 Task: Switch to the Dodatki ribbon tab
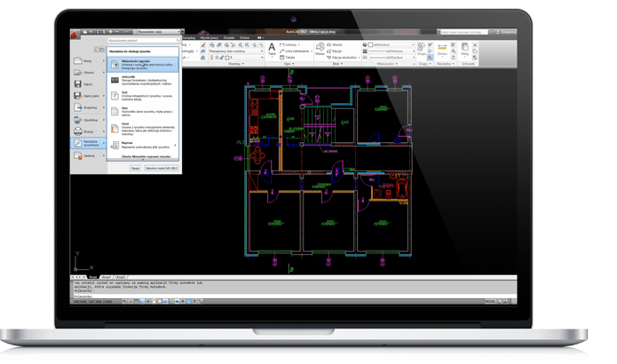click(x=229, y=38)
